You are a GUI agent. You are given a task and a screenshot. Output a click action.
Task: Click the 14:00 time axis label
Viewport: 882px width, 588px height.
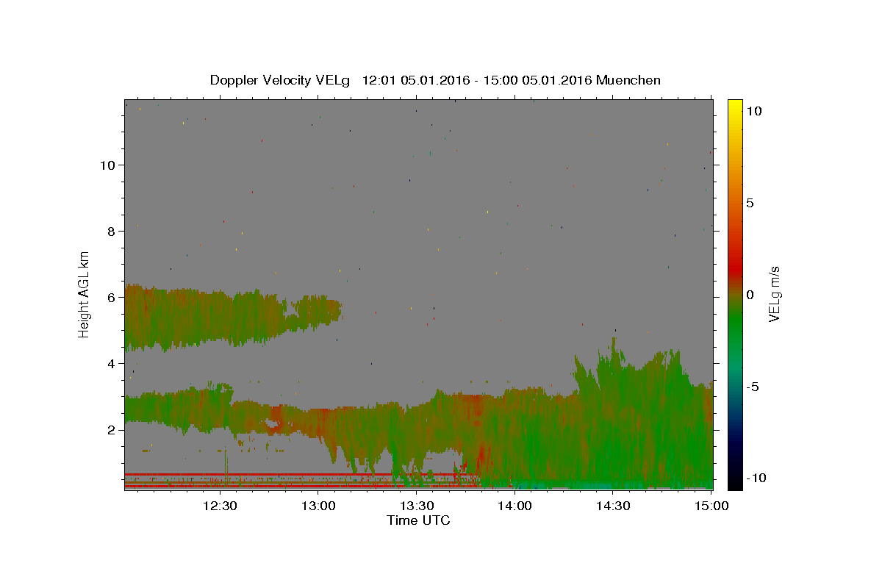[514, 506]
